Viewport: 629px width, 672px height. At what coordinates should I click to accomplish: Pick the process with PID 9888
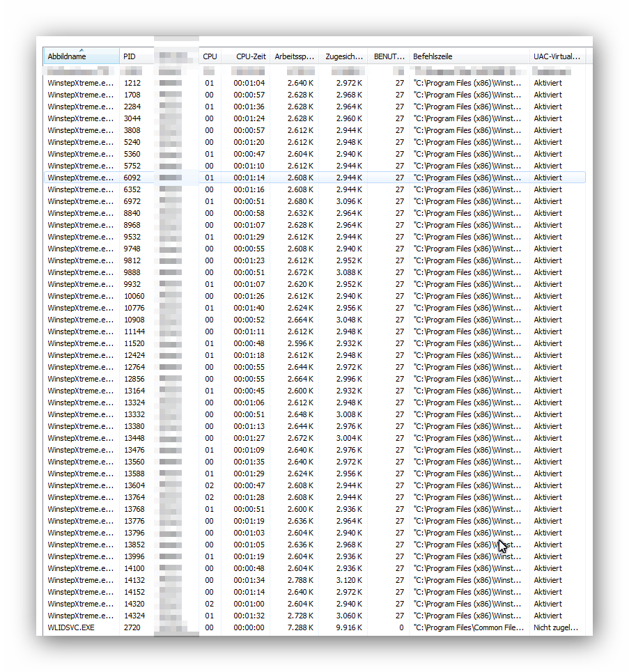(80, 272)
